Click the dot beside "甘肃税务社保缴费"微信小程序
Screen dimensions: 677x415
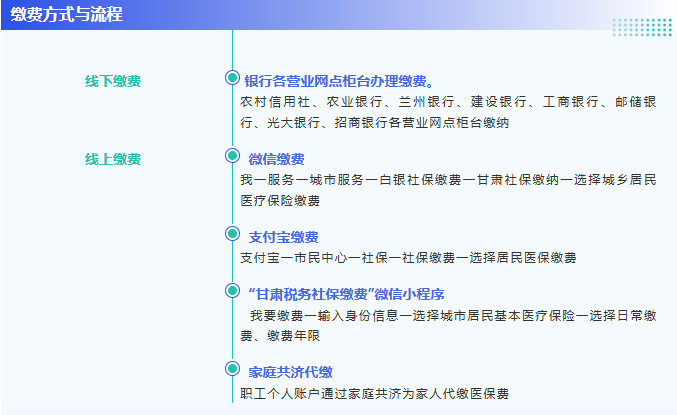pyautogui.click(x=233, y=292)
